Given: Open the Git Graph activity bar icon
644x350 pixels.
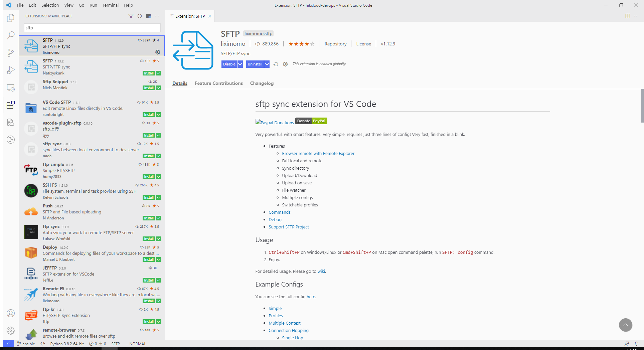Looking at the screenshot, I should pos(11,140).
